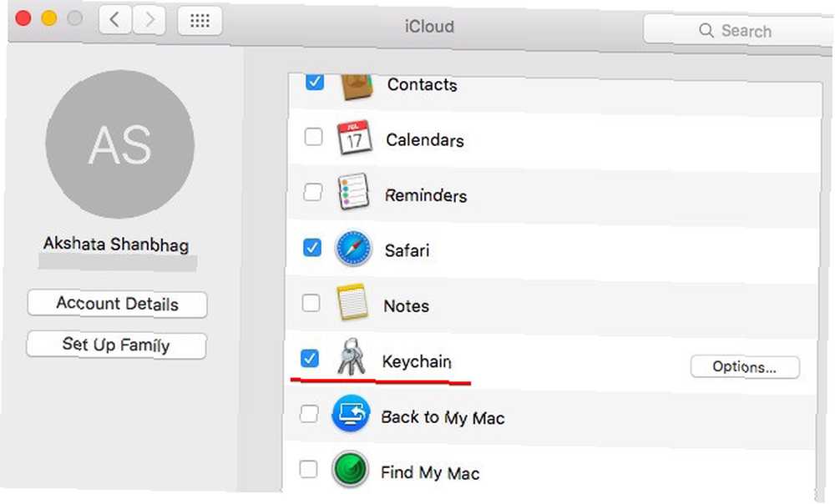This screenshot has height=504, width=835.
Task: Go back with the left chevron
Action: [x=114, y=20]
